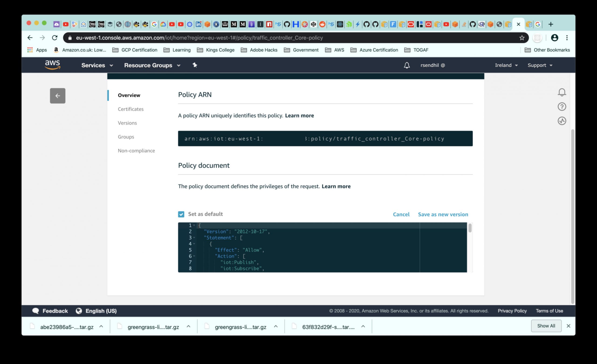
Task: Expand the Resource Groups dropdown
Action: tap(152, 65)
